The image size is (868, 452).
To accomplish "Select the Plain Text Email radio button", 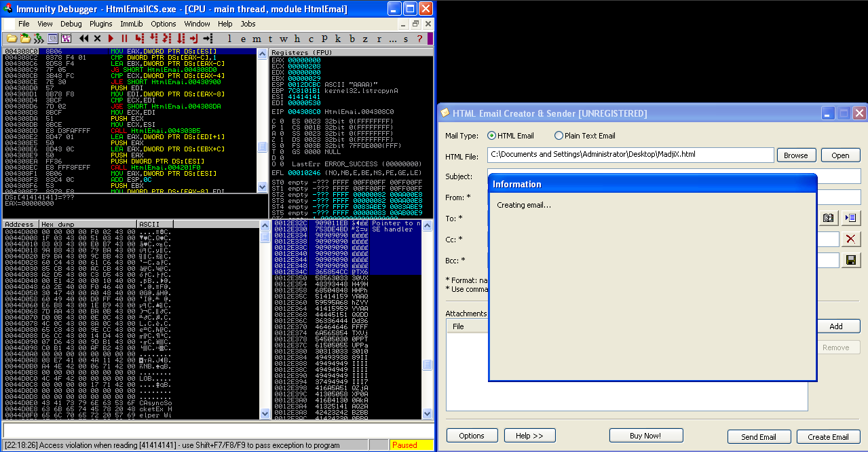I will tap(559, 136).
